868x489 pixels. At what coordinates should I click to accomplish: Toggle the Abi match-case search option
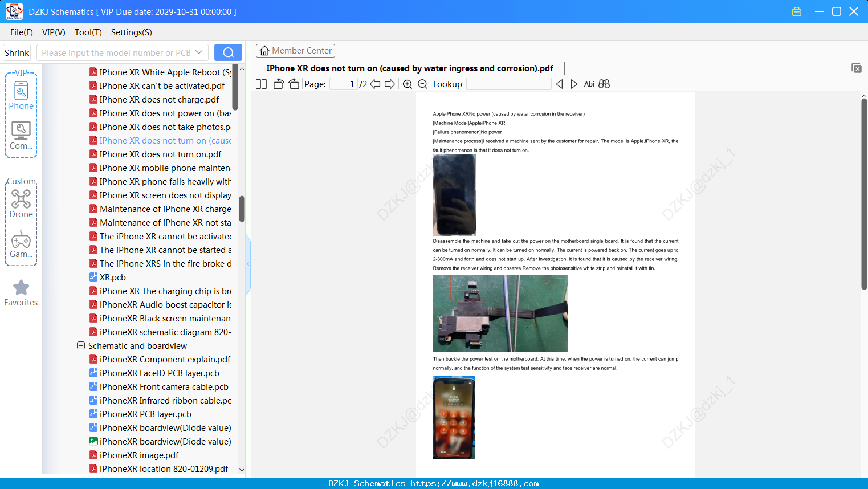tap(589, 84)
